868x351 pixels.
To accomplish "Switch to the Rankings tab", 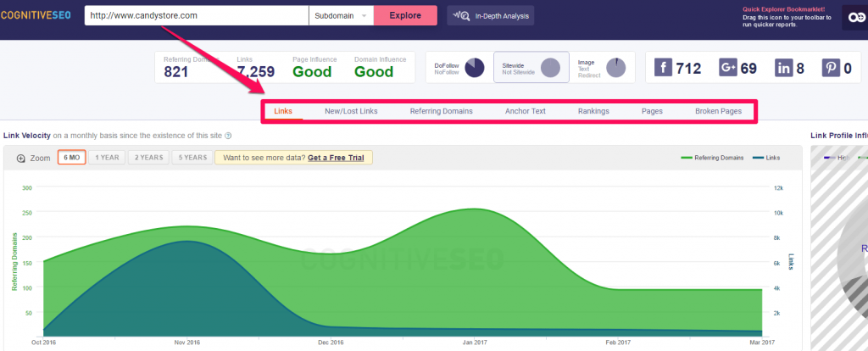I will pos(593,111).
